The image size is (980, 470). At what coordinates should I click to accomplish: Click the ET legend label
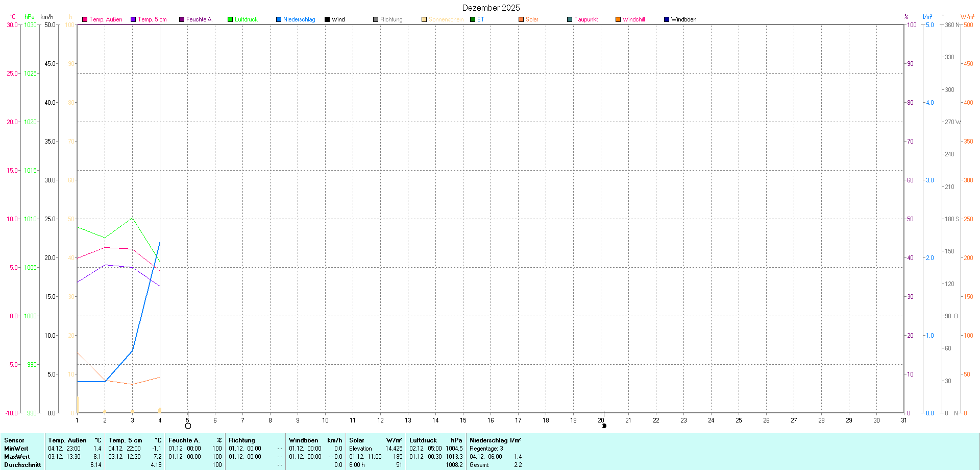(480, 19)
